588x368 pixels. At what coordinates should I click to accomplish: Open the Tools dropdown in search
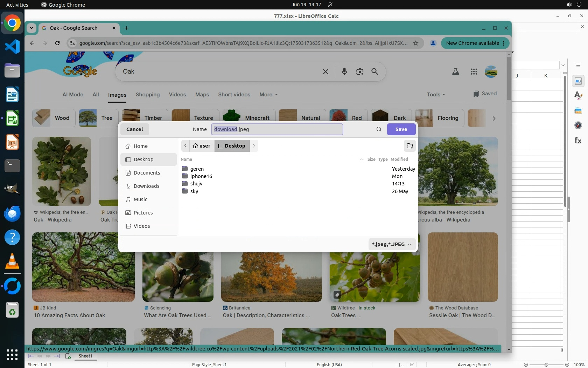click(x=436, y=95)
